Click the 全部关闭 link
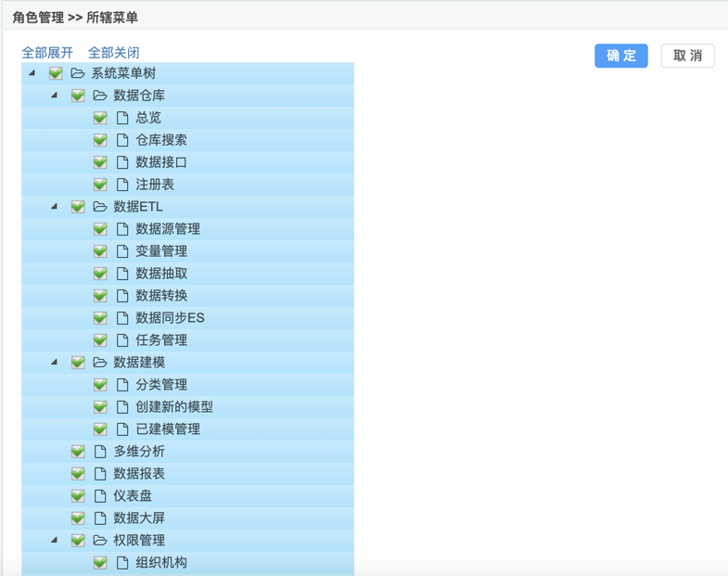Image resolution: width=728 pixels, height=576 pixels. point(114,53)
